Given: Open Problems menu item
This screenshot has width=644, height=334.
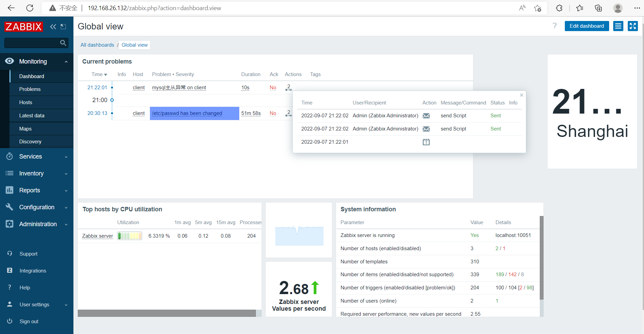Looking at the screenshot, I should (30, 89).
